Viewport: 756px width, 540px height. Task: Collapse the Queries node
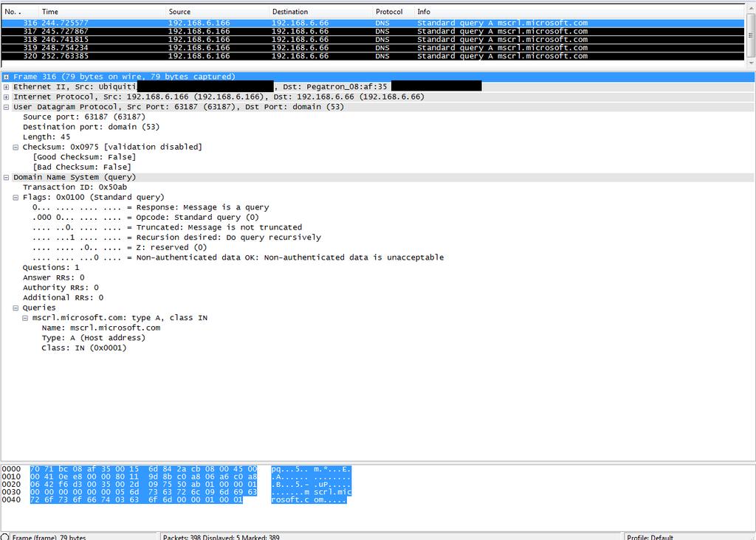tap(16, 308)
